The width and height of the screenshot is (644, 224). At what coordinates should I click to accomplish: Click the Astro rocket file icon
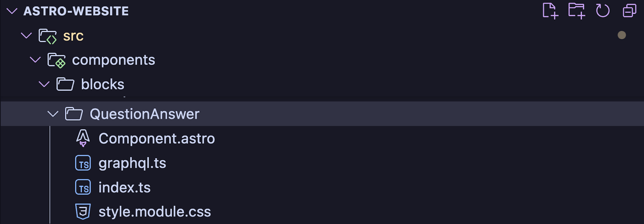click(x=83, y=138)
